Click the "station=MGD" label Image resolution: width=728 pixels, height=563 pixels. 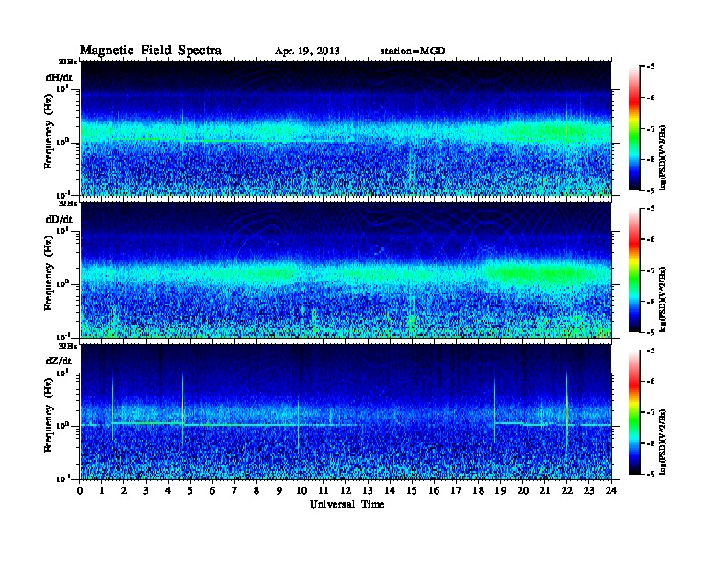tap(413, 52)
